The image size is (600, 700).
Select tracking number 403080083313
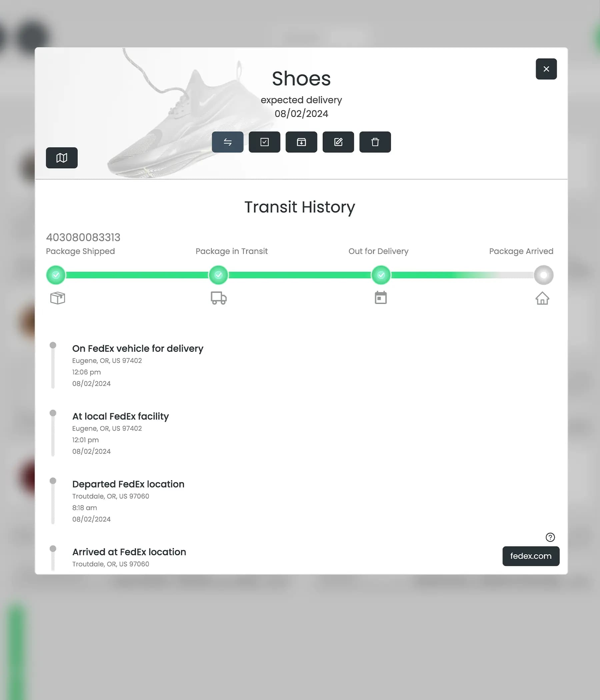pos(83,237)
